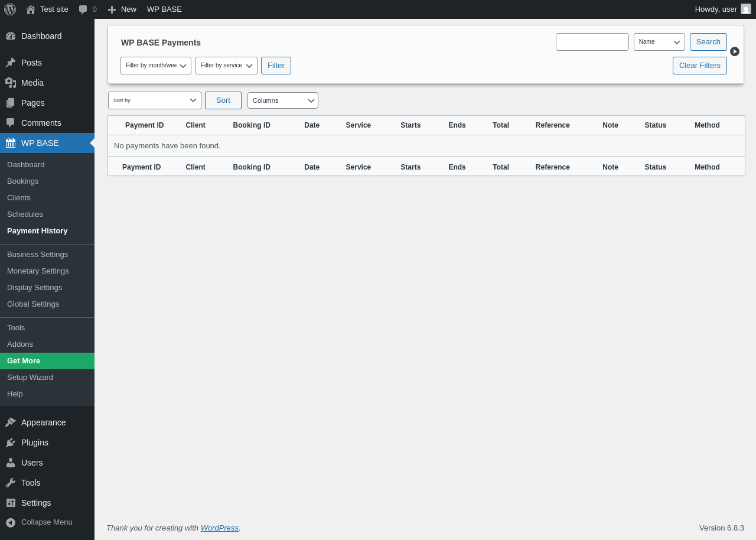
Task: Click the top Service column header
Action: click(359, 125)
